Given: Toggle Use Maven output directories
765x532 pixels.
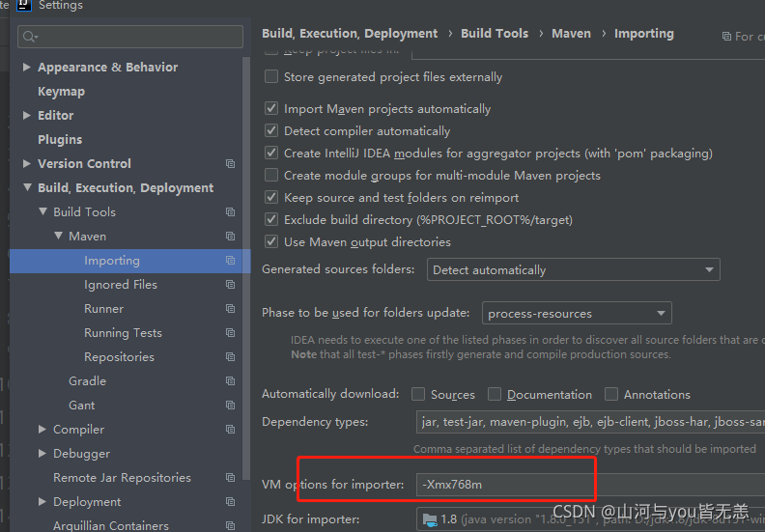Looking at the screenshot, I should tap(271, 242).
